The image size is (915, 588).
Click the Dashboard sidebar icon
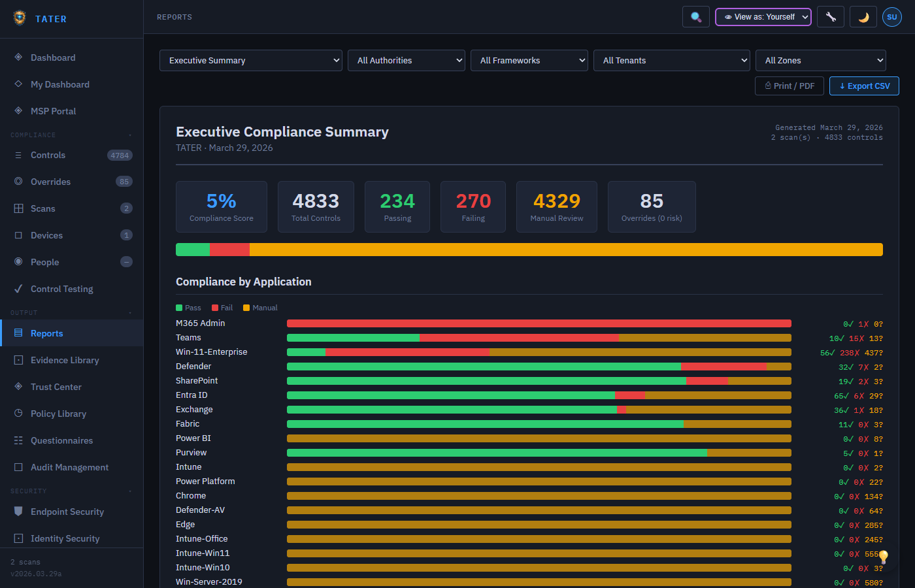(x=18, y=57)
